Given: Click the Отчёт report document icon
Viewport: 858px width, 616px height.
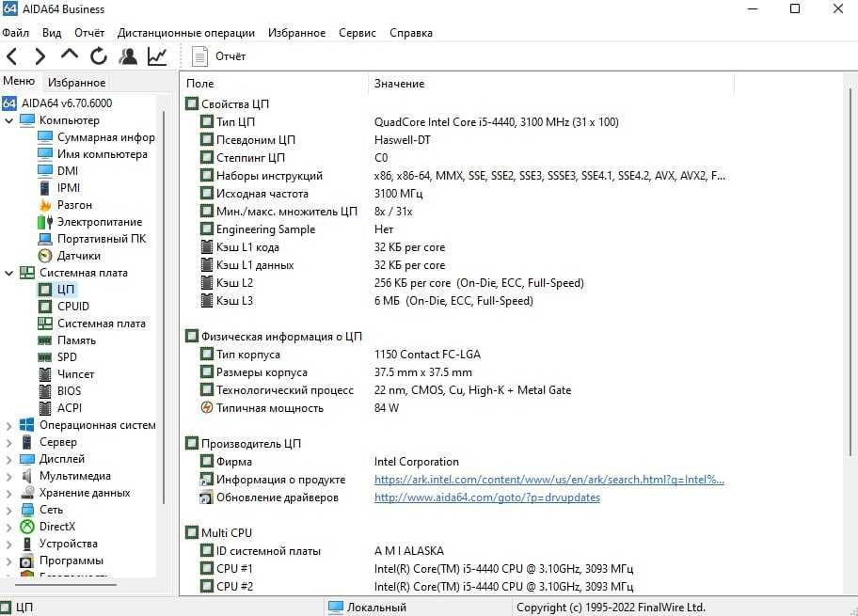Looking at the screenshot, I should 199,56.
